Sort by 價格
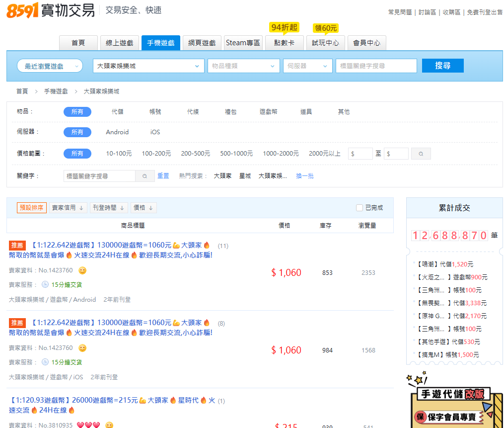The width and height of the screenshot is (504, 428). [144, 208]
